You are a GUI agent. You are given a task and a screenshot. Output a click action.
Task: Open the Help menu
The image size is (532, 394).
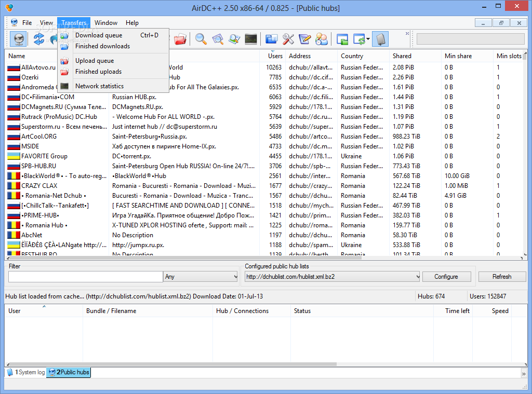(132, 23)
